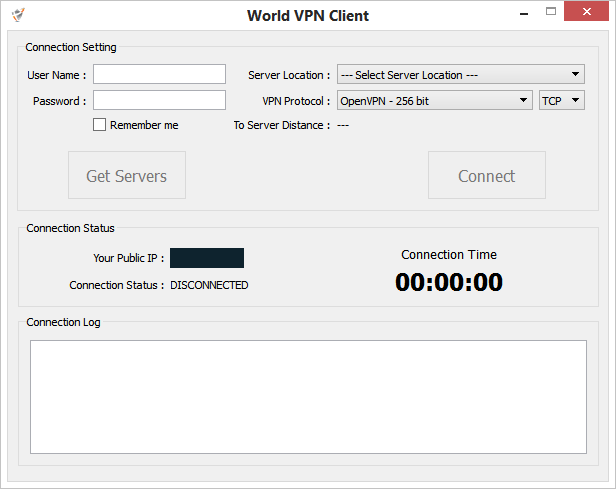The image size is (616, 489).
Task: Click the Connect button
Action: tap(487, 175)
